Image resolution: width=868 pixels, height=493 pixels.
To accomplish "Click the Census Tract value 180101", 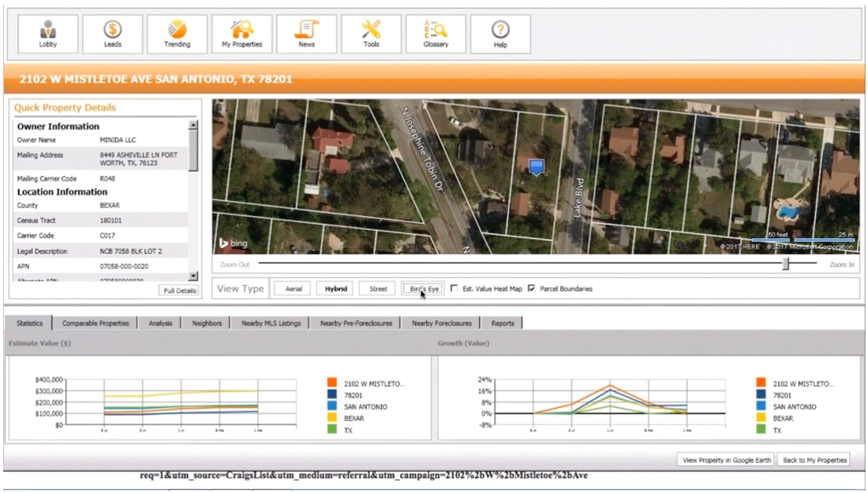I will point(110,220).
